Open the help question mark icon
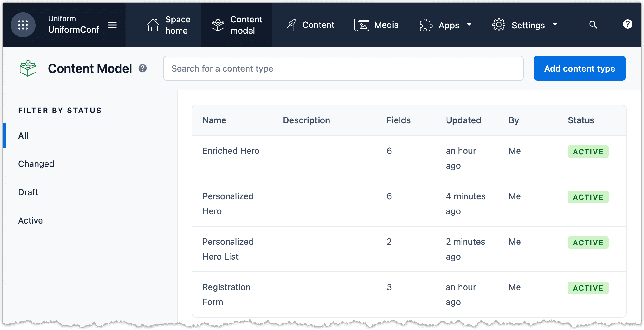This screenshot has height=330, width=644. [627, 24]
